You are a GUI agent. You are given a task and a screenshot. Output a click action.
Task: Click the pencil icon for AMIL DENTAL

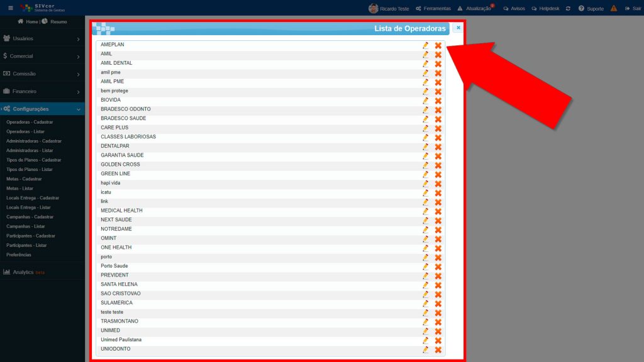[426, 63]
